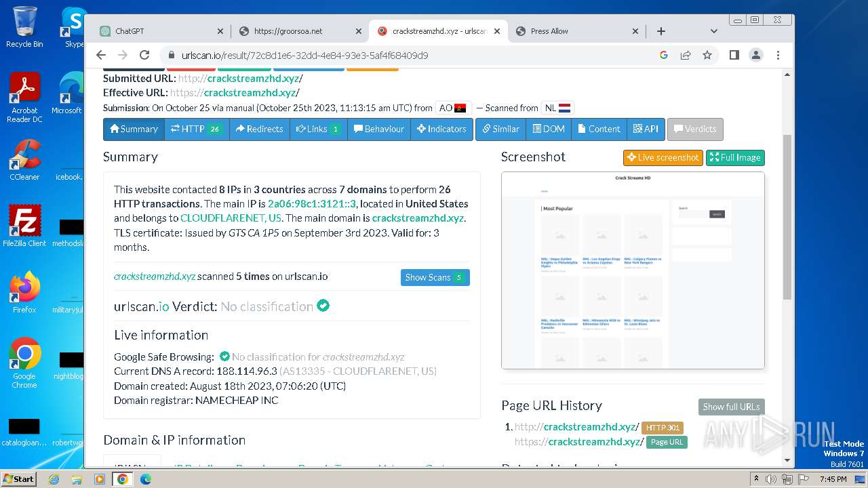Open FileZilla Client desktop icon
The height and width of the screenshot is (488, 868).
coord(24,226)
